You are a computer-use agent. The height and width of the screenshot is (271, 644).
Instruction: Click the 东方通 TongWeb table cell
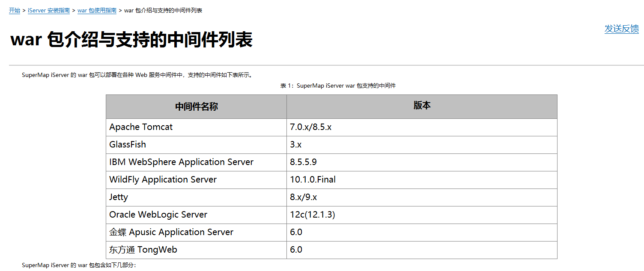[x=143, y=250]
